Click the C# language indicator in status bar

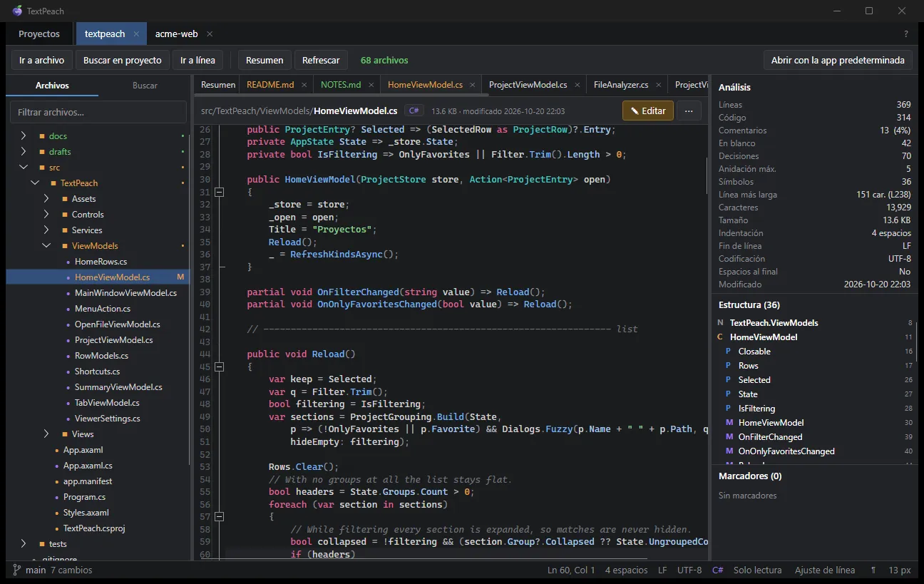tap(718, 570)
